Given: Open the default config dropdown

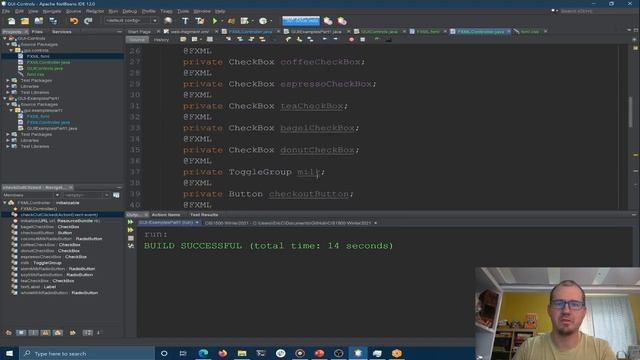Looking at the screenshot, I should 131,20.
